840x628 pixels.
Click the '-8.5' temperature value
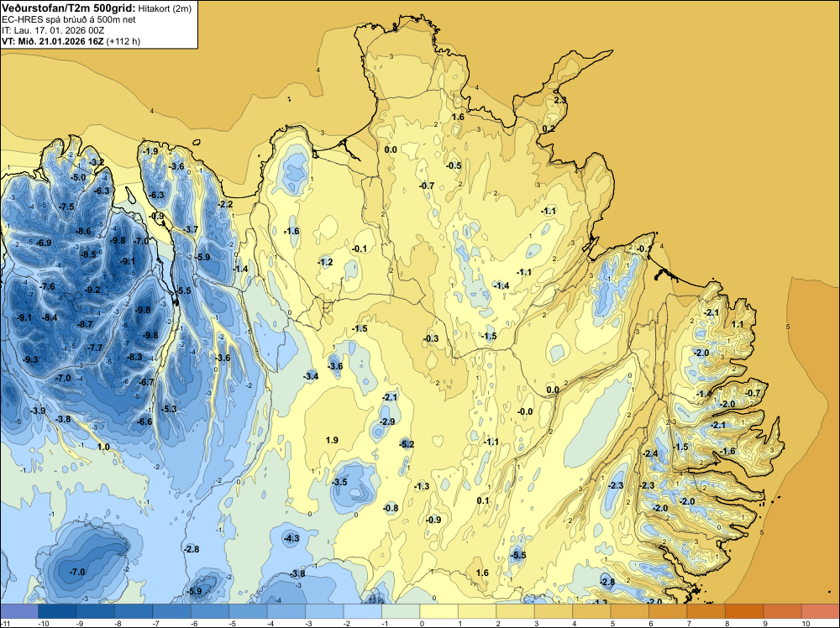[x=88, y=254]
